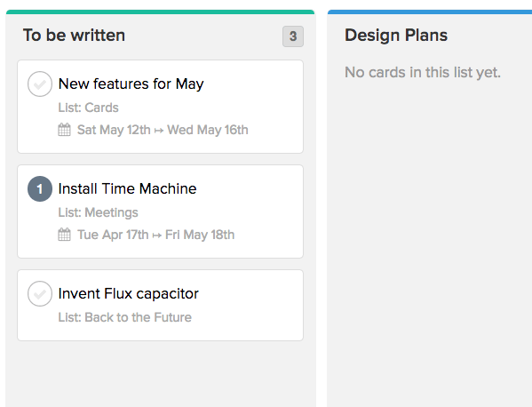Screen dimensions: 532x407
Task: Mark Invent Flux capacitor complete
Action: [x=40, y=293]
